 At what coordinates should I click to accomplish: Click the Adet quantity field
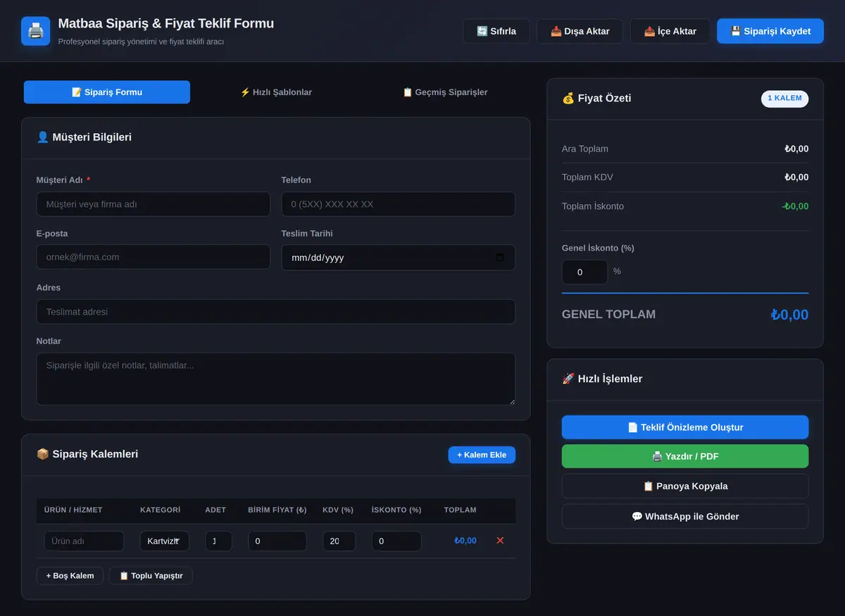[x=218, y=541]
